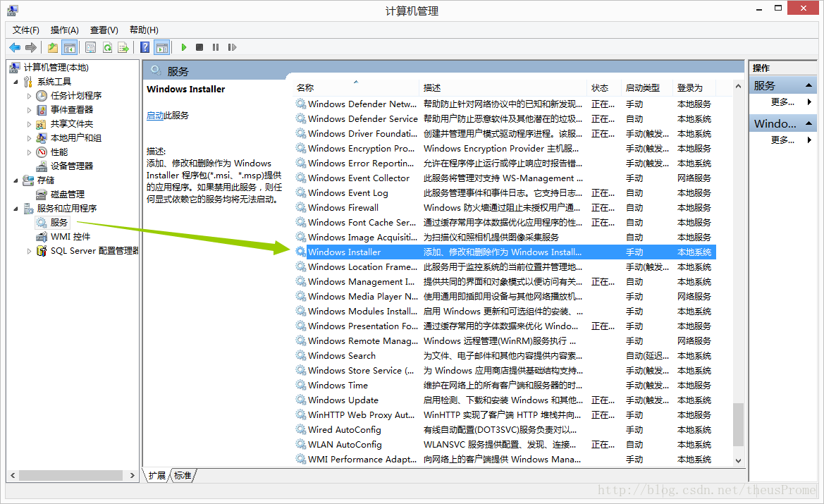The height and width of the screenshot is (504, 824).
Task: Select the Windows Update service row
Action: (x=505, y=400)
